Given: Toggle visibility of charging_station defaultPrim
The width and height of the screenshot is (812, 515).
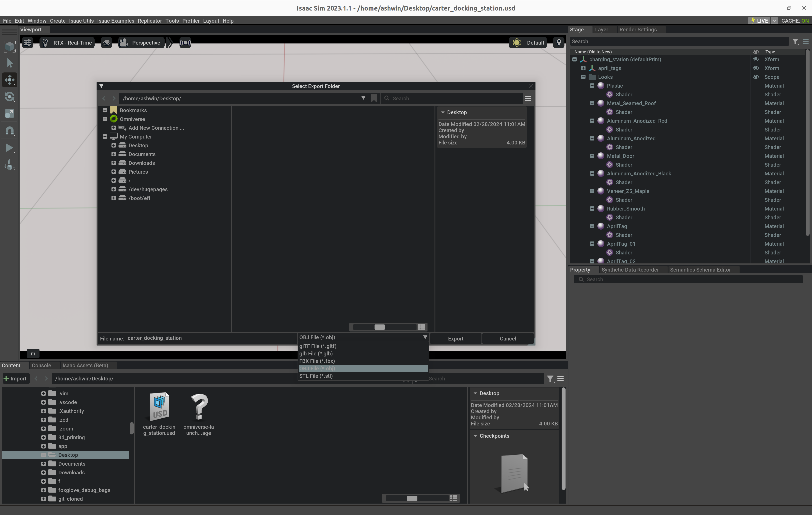Looking at the screenshot, I should (756, 59).
